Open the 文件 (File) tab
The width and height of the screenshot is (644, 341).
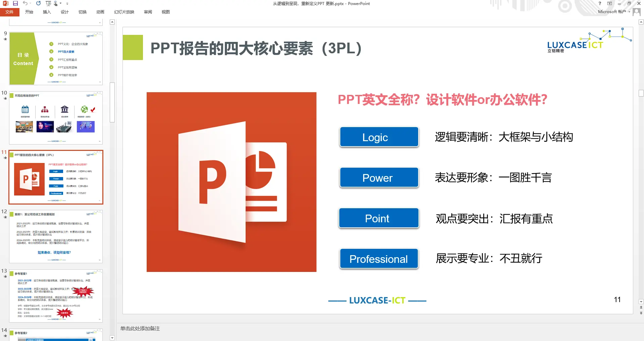point(9,12)
